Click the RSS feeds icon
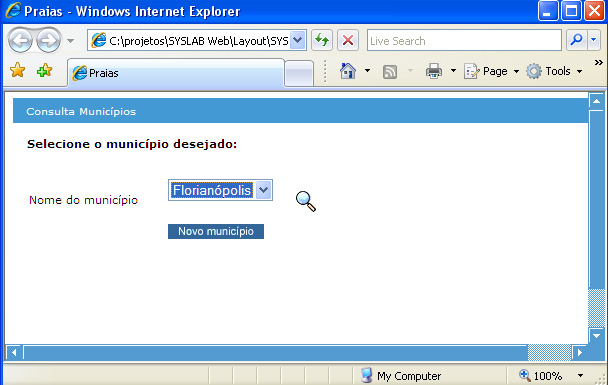 pyautogui.click(x=390, y=72)
